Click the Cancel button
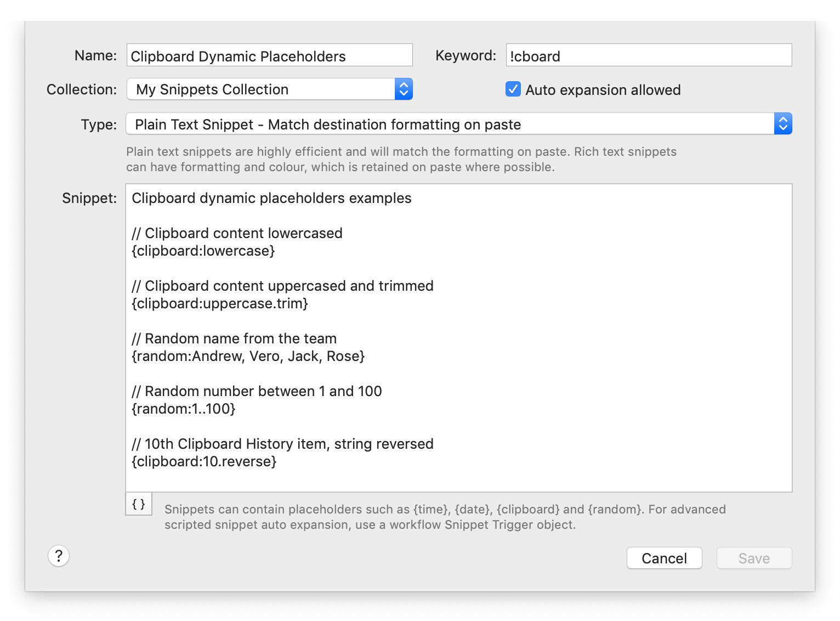 point(664,558)
